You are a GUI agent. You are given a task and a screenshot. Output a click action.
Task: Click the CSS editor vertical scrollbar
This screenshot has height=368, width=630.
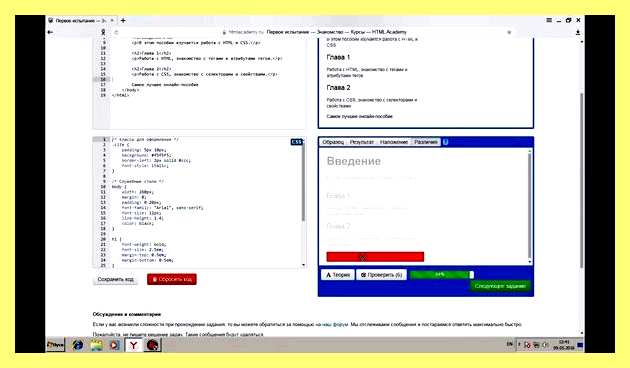tap(303, 181)
